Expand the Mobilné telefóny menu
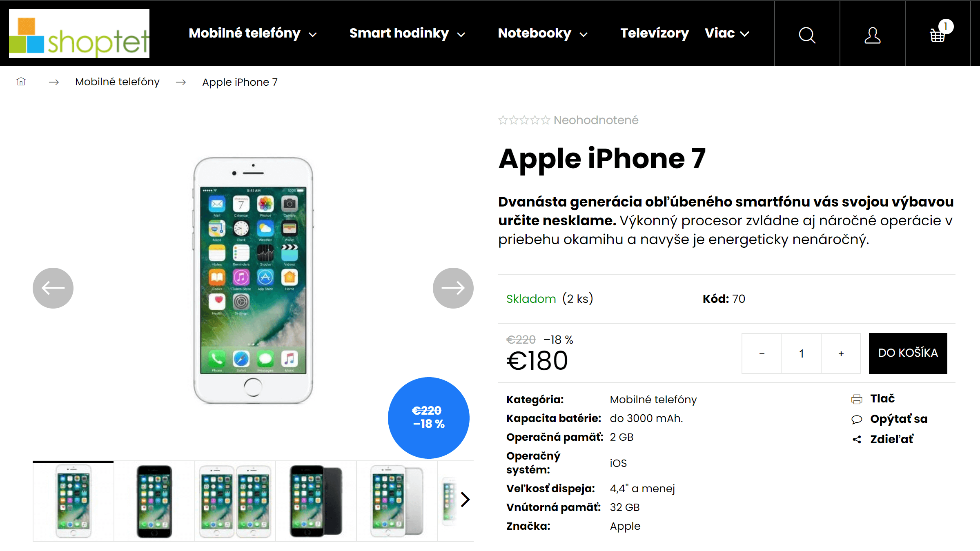The image size is (980, 551). pyautogui.click(x=253, y=33)
